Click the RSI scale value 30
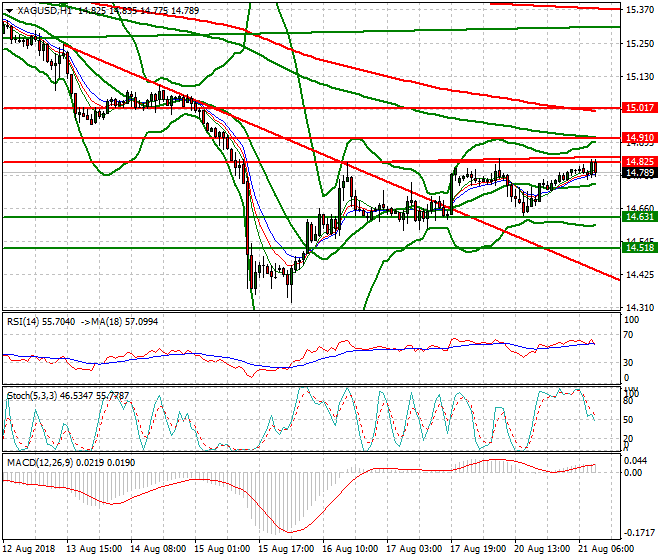Image resolution: width=660 pixels, height=560 pixels. point(629,363)
